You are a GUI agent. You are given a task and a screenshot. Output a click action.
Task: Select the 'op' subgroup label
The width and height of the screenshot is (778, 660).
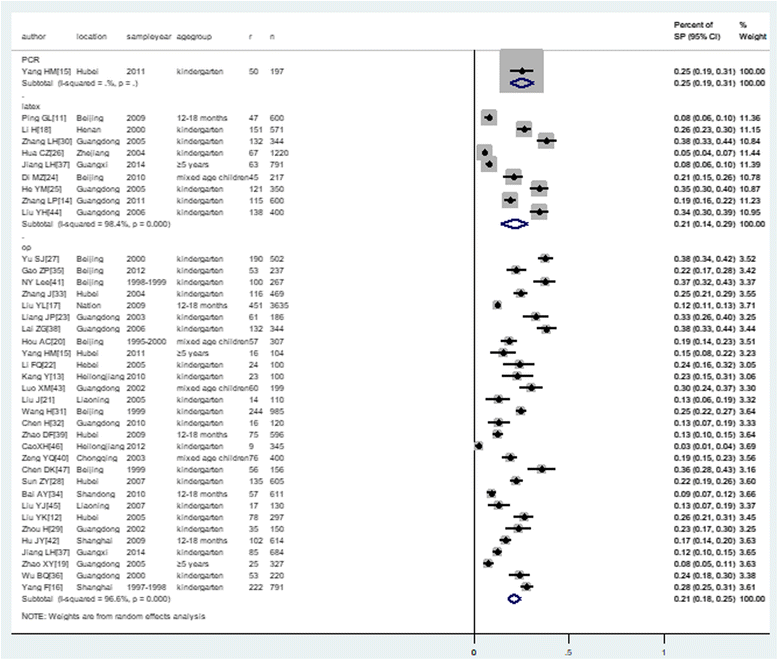26,247
